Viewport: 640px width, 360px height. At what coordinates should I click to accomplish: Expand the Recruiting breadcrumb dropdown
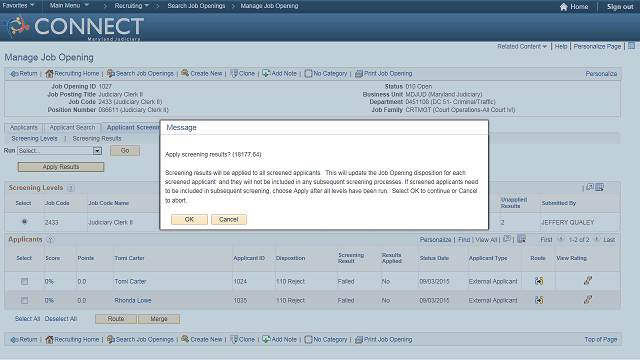pos(131,6)
